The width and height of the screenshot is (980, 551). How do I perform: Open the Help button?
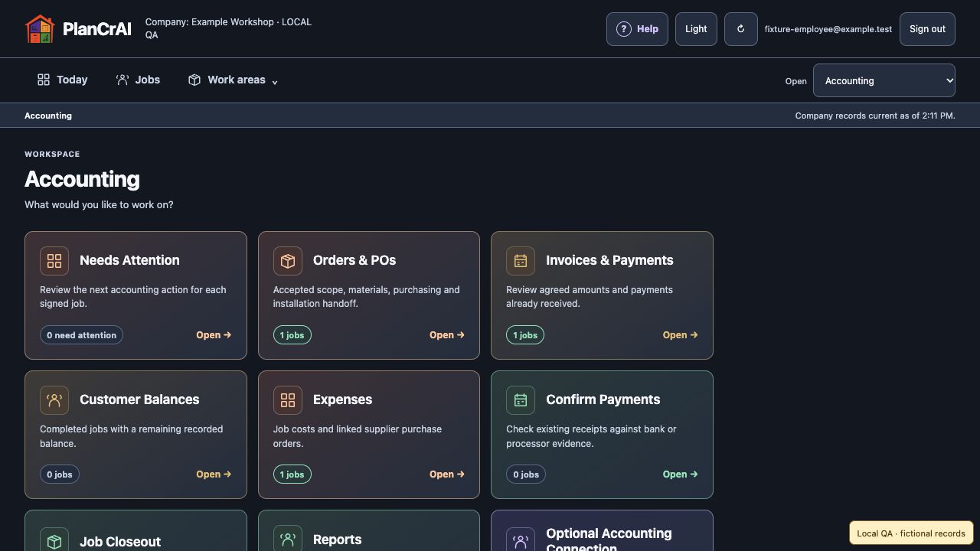[x=637, y=29]
